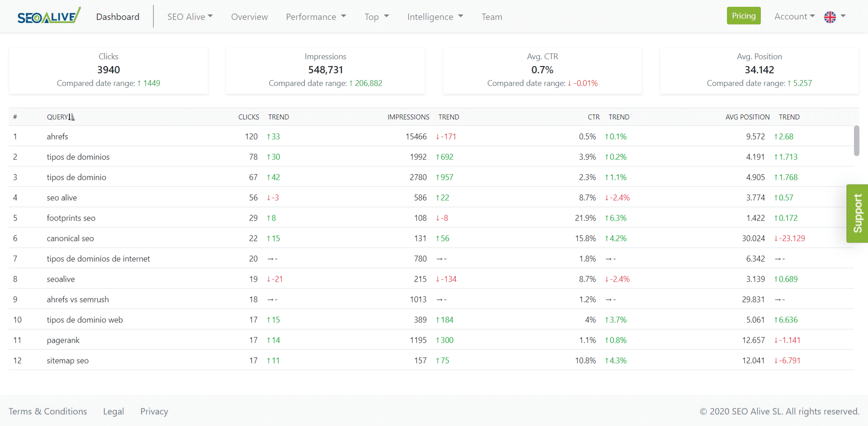Click the Dashboard nav item
This screenshot has width=868, height=426.
coord(118,17)
